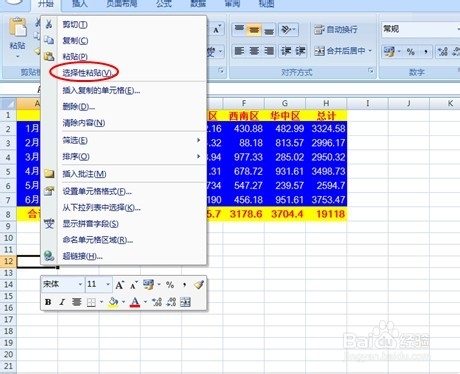Toggle Bold in mini toolbar
Image resolution: width=460 pixels, height=374 pixels.
pos(48,302)
